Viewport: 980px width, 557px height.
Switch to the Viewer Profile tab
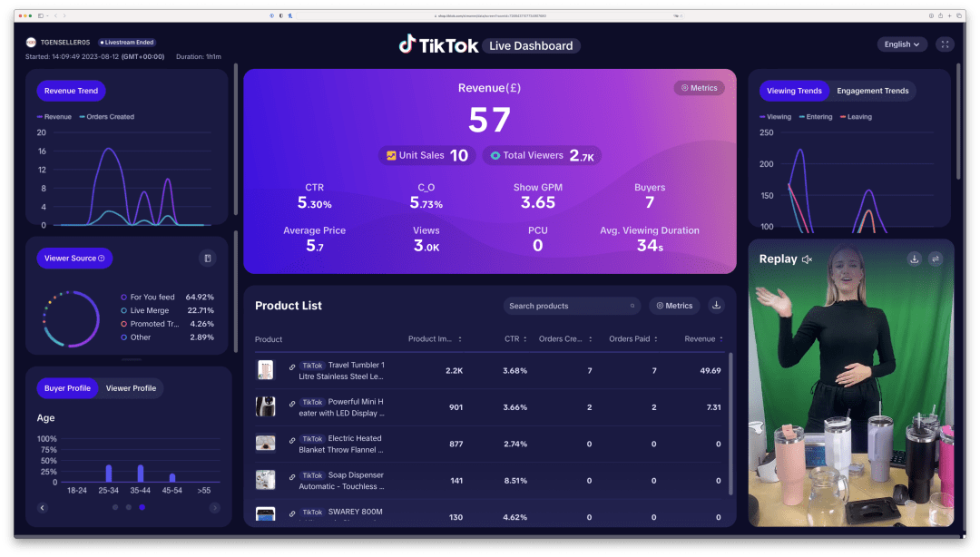(131, 388)
